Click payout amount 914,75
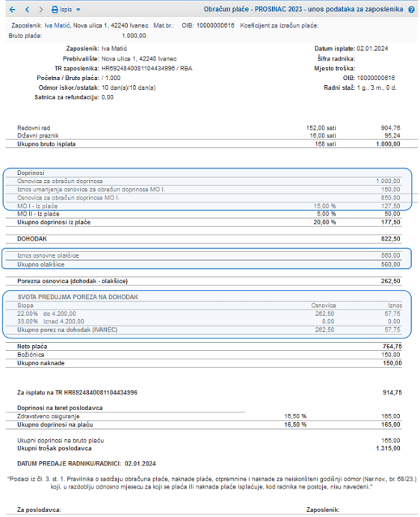This screenshot has height=517, width=420. coord(392,393)
